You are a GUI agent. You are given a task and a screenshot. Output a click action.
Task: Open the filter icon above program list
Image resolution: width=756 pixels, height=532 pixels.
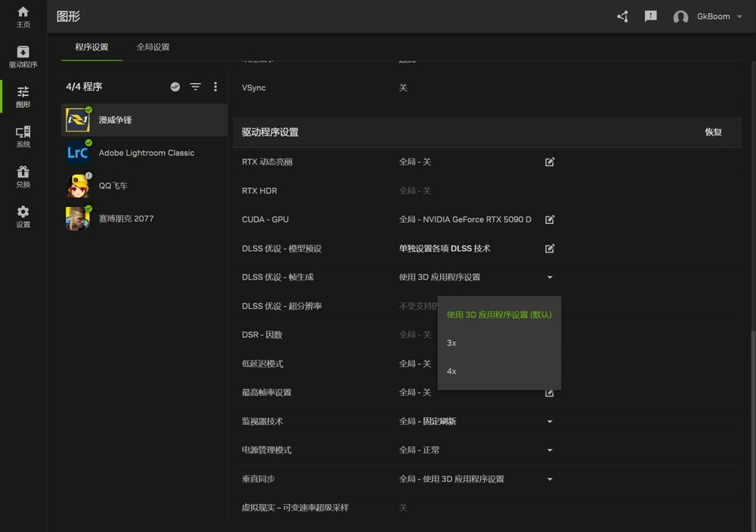(195, 86)
